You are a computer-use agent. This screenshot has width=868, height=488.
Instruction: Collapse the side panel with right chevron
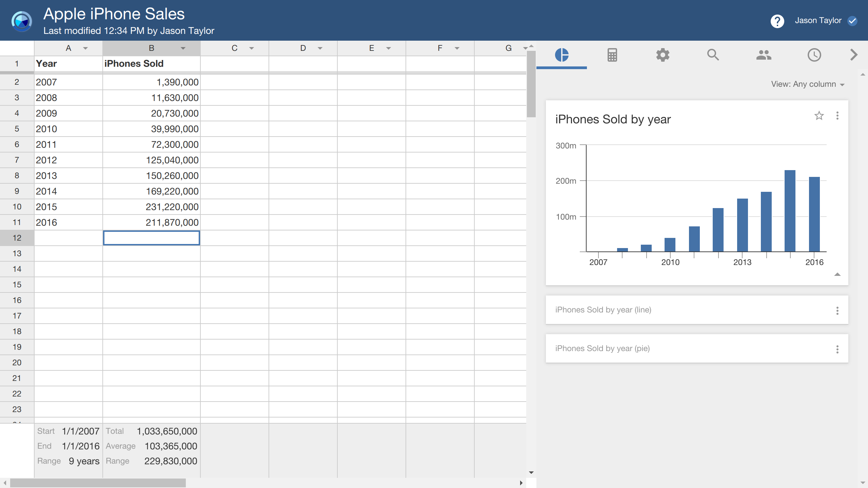click(854, 55)
